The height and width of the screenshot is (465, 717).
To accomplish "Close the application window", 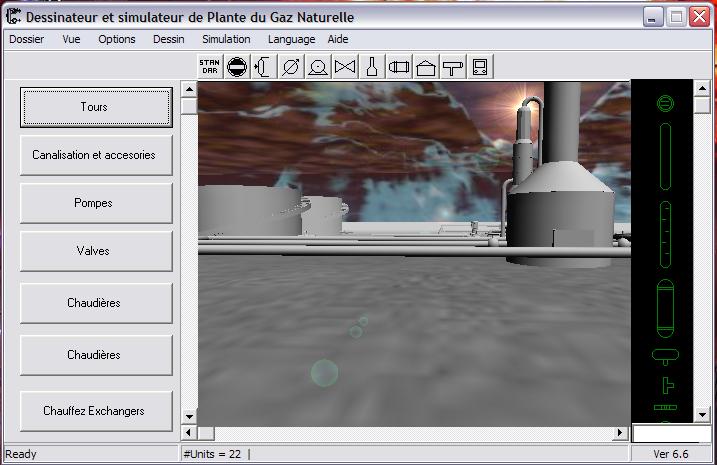I will [x=700, y=17].
